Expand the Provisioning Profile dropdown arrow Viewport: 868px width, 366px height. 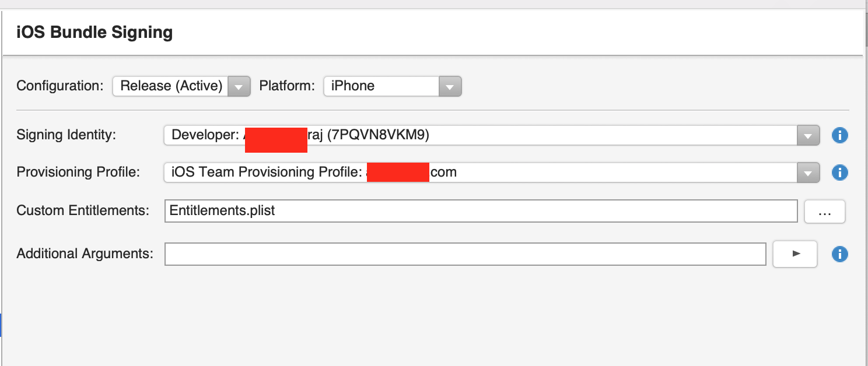808,173
